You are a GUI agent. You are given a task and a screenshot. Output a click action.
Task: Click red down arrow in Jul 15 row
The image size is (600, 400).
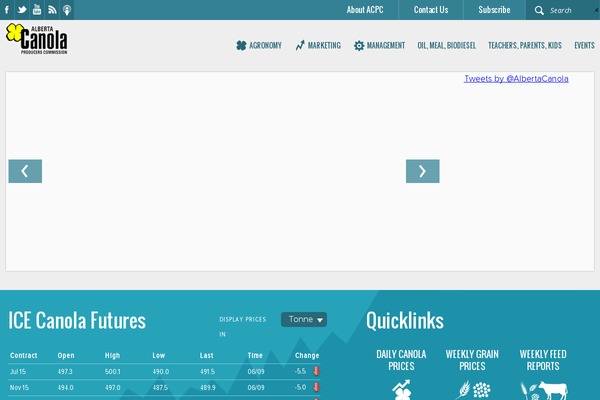click(316, 371)
